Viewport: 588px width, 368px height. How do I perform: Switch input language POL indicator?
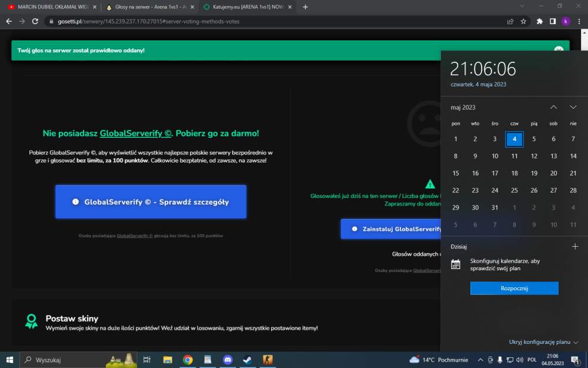532,360
